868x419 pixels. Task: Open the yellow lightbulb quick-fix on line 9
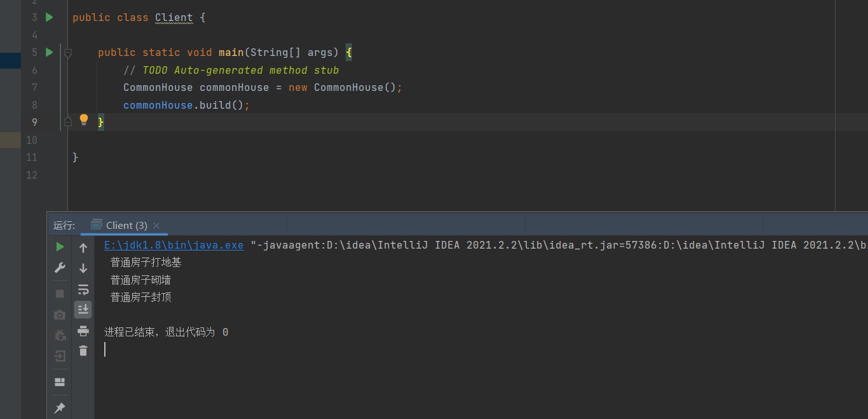pos(83,120)
